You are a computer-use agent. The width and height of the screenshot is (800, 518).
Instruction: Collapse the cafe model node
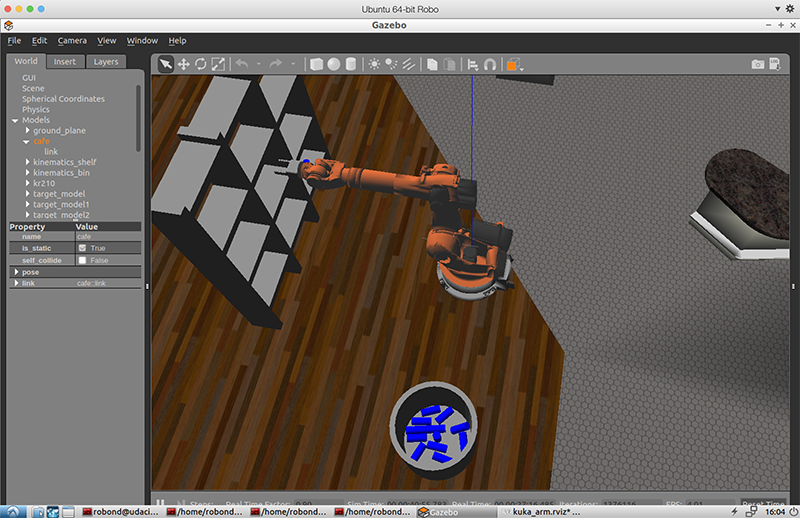[x=27, y=141]
